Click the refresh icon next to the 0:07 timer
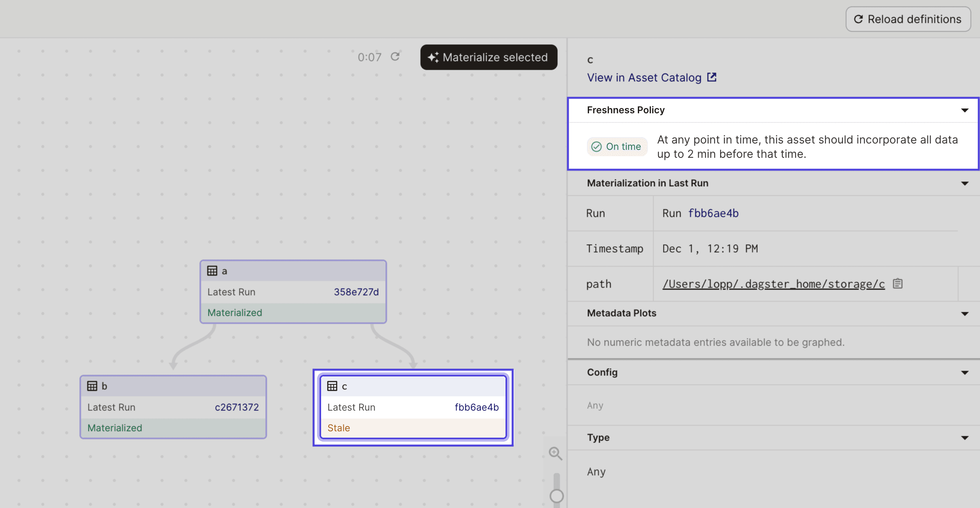The width and height of the screenshot is (980, 508). pos(395,57)
